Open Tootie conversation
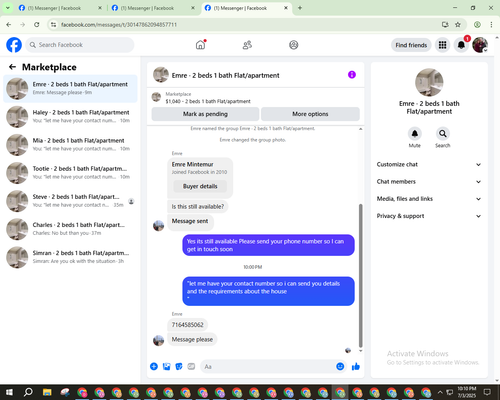 tap(70, 173)
